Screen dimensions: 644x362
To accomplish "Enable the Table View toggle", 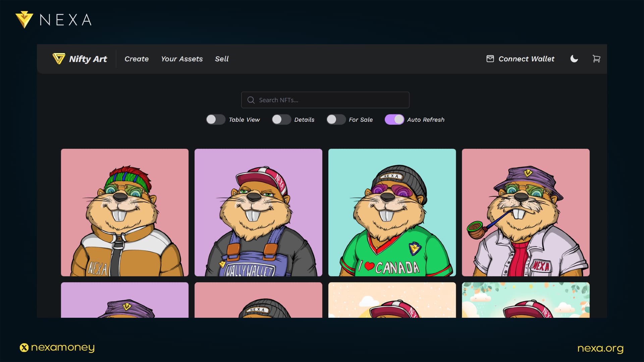I will tap(215, 120).
